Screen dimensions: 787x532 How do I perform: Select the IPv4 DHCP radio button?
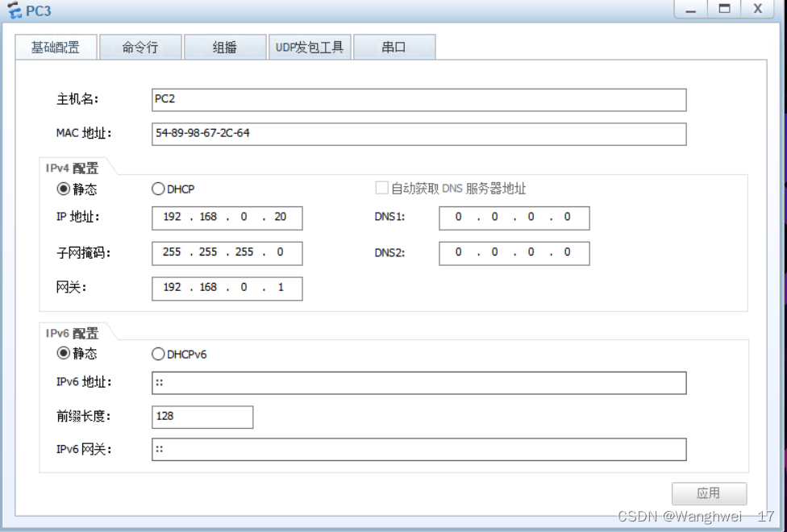pos(158,189)
